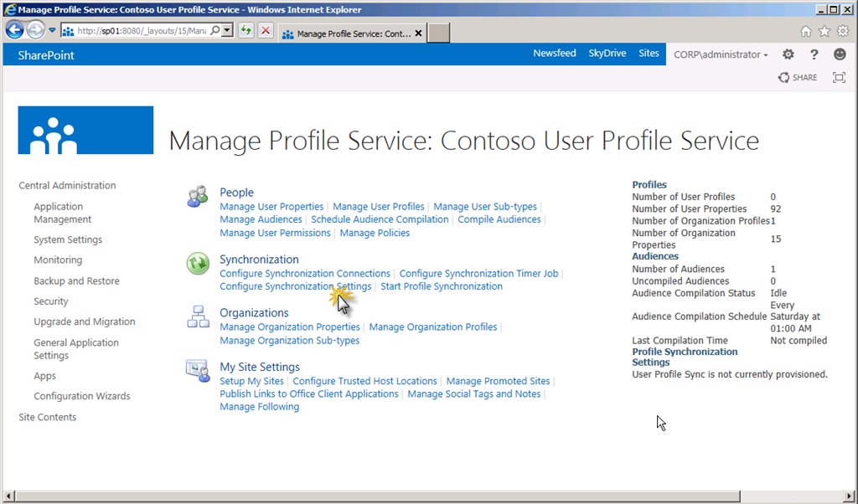The image size is (858, 504).
Task: Click the browser Back arrow button
Action: [x=15, y=30]
